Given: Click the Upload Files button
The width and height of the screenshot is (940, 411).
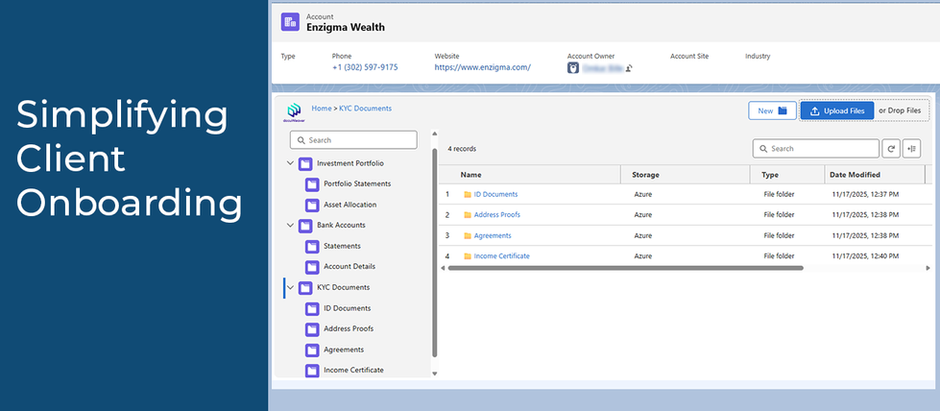Looking at the screenshot, I should point(837,111).
